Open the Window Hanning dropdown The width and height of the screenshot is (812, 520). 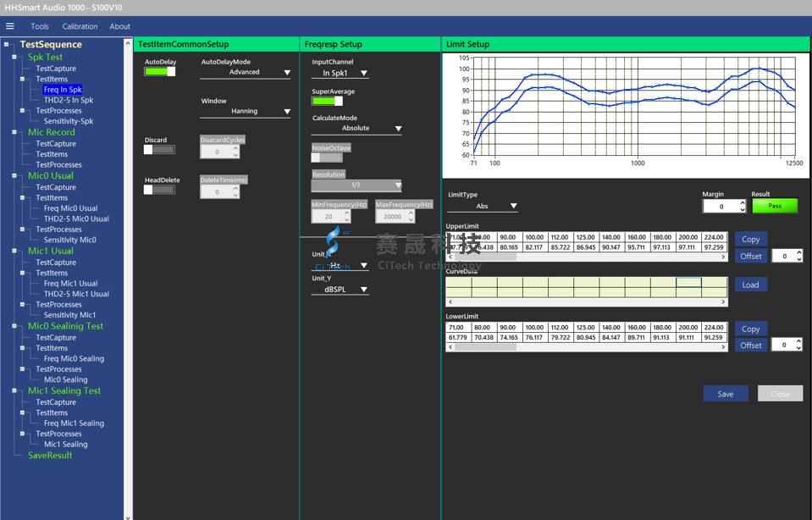coord(245,111)
